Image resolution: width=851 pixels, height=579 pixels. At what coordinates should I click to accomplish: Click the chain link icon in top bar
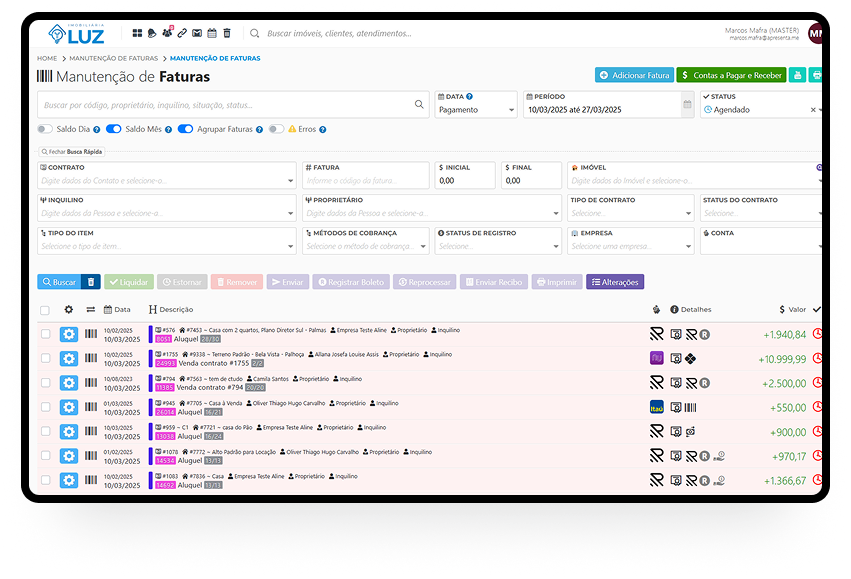tap(182, 33)
